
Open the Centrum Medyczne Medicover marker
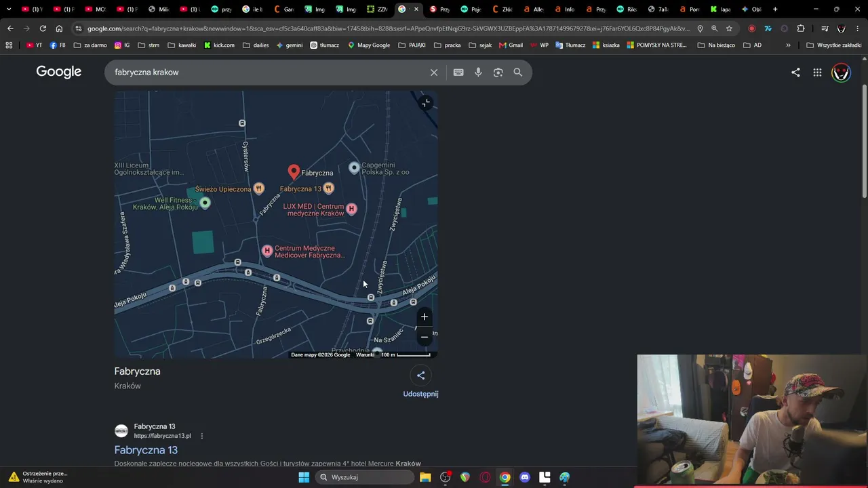point(267,251)
